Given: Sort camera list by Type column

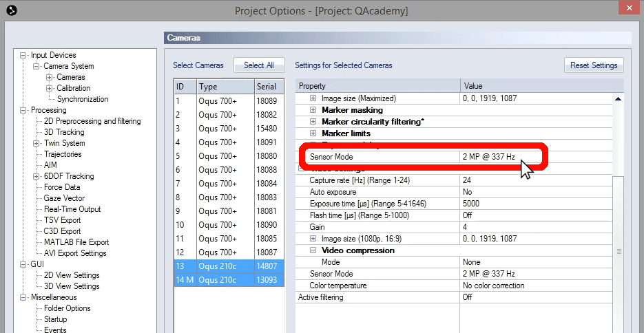Looking at the screenshot, I should point(225,87).
